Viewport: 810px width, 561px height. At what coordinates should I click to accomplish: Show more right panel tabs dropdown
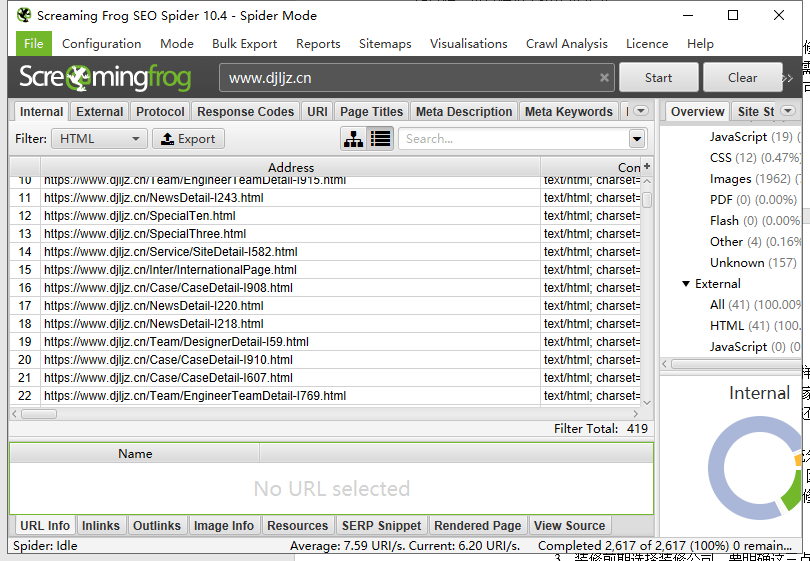point(789,111)
